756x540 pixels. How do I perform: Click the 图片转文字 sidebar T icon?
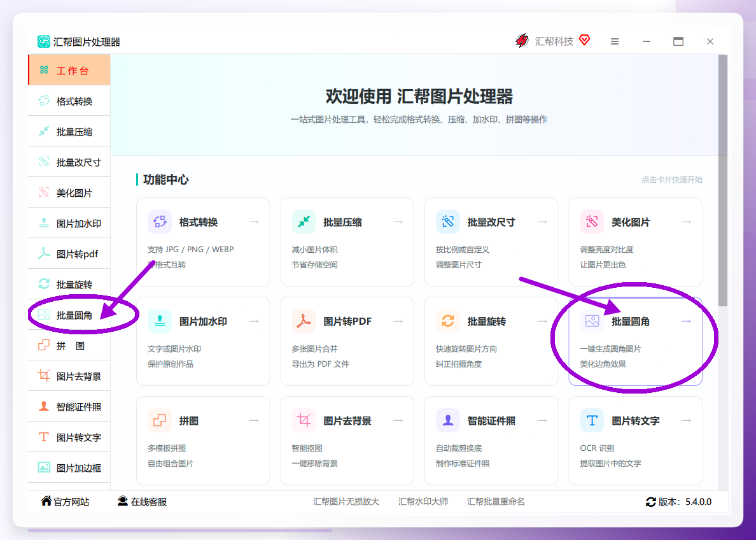tap(44, 437)
